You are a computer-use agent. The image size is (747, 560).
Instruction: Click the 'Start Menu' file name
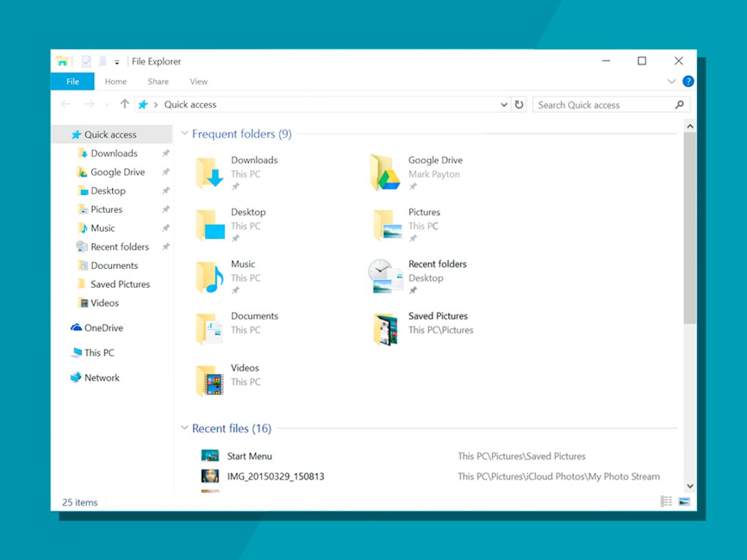click(x=249, y=456)
